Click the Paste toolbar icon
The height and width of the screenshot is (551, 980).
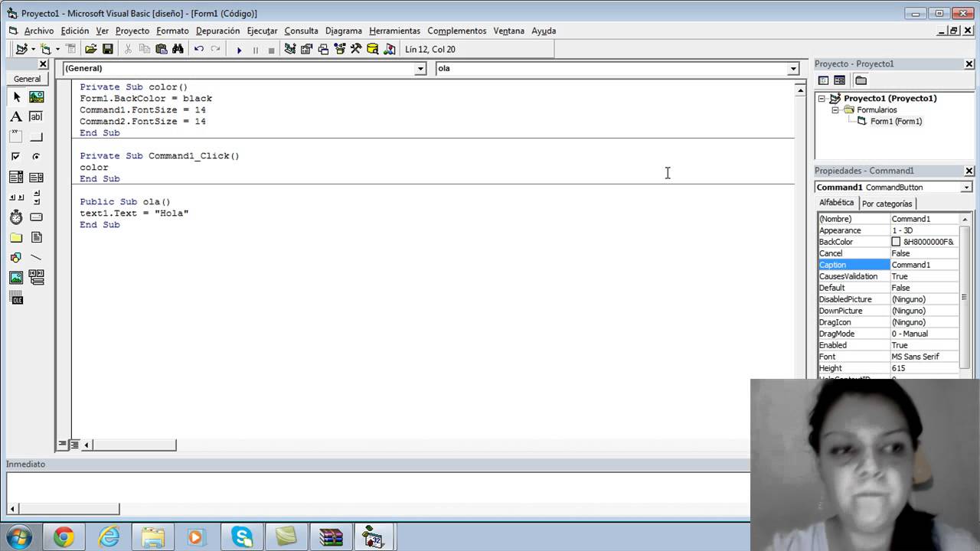161,49
